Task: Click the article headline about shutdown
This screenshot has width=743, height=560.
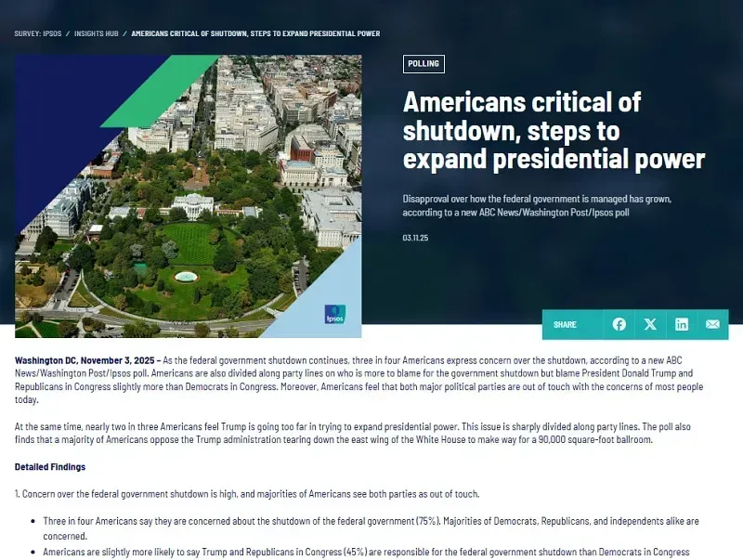Action: 554,130
